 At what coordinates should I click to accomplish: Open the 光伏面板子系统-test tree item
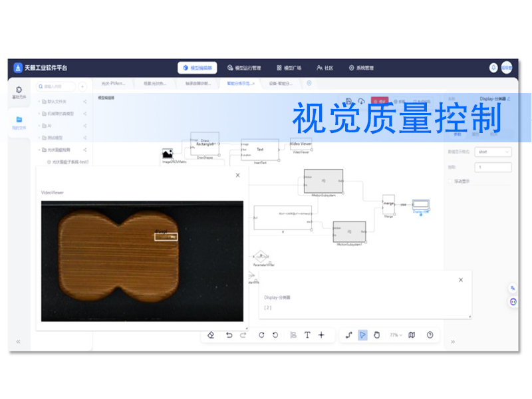click(68, 162)
